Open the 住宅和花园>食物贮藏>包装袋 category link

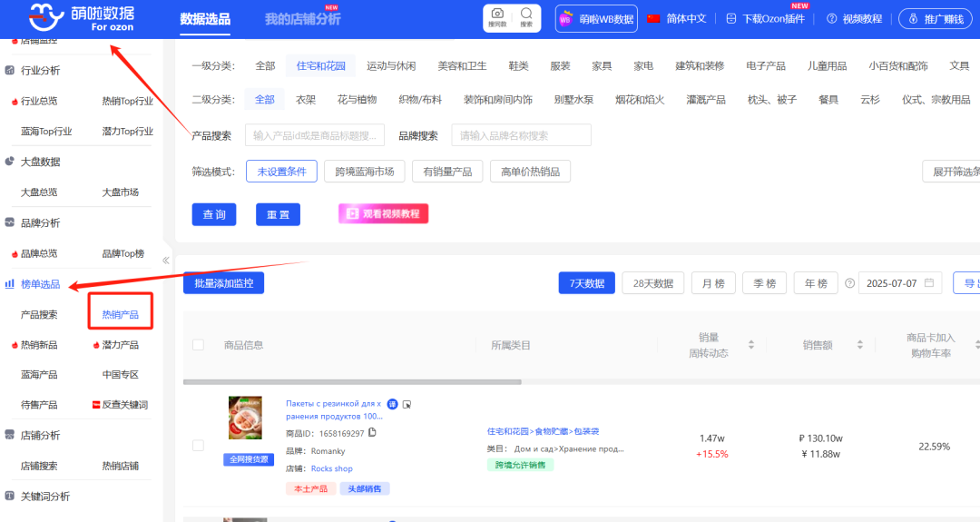544,431
